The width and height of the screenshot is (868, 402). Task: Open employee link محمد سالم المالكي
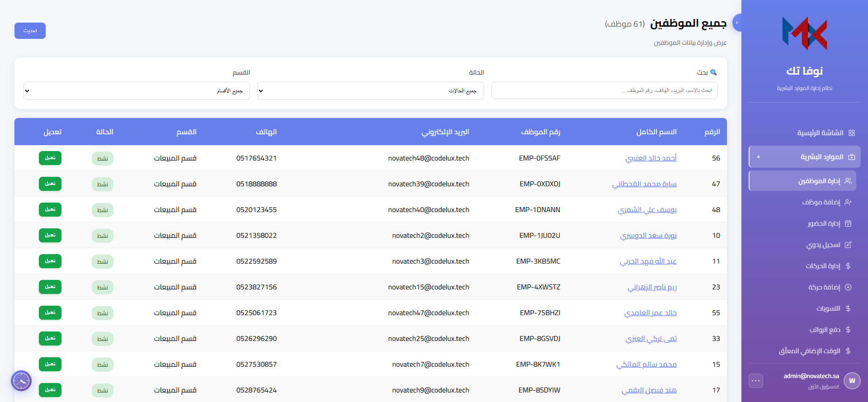(x=646, y=364)
